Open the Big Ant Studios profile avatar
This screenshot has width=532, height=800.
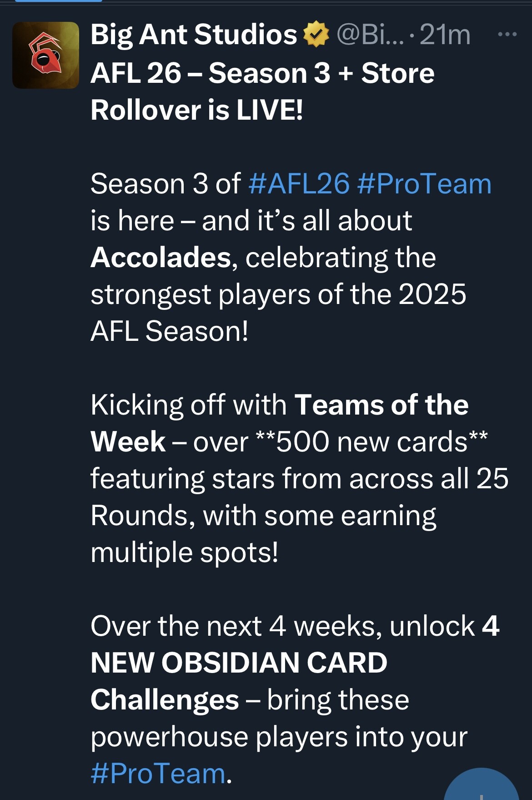(x=45, y=55)
